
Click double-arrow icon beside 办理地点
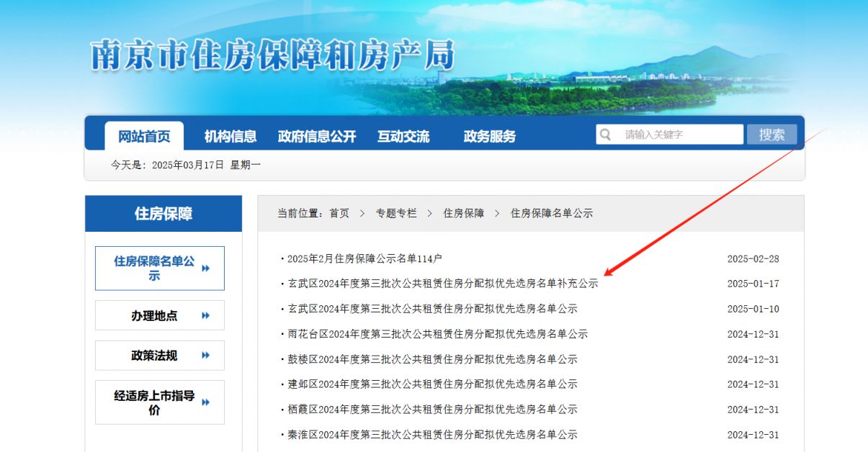click(x=206, y=315)
